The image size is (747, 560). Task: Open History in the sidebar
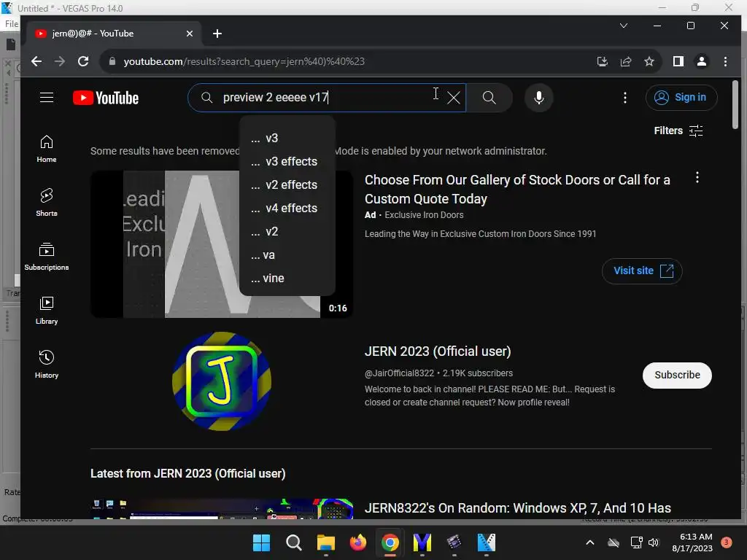(46, 365)
